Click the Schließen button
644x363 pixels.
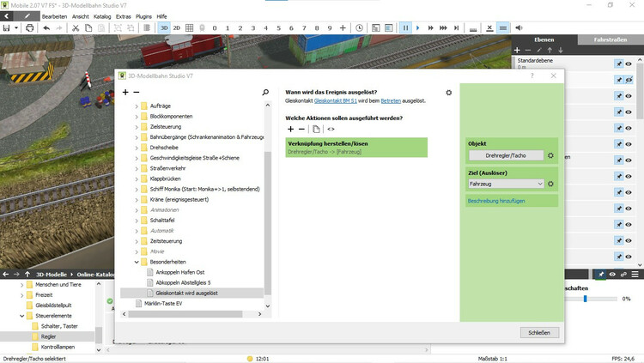point(540,332)
